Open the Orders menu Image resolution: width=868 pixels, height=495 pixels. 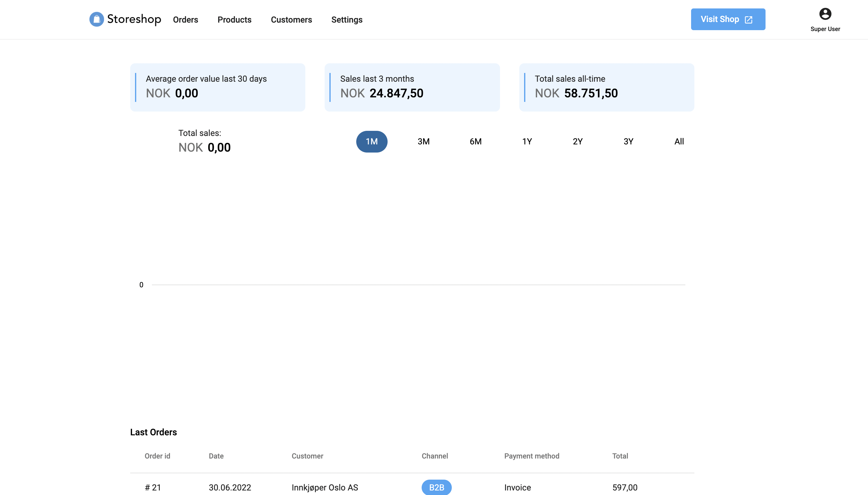[185, 20]
